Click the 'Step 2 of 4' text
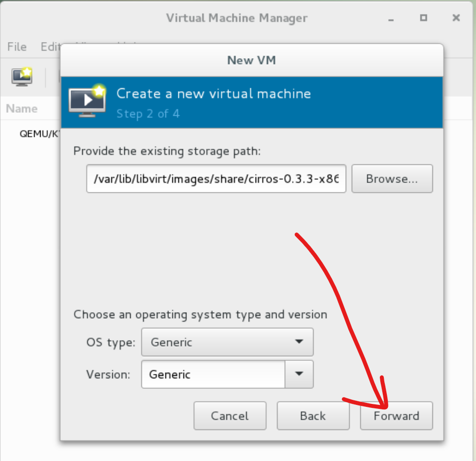 [x=148, y=114]
